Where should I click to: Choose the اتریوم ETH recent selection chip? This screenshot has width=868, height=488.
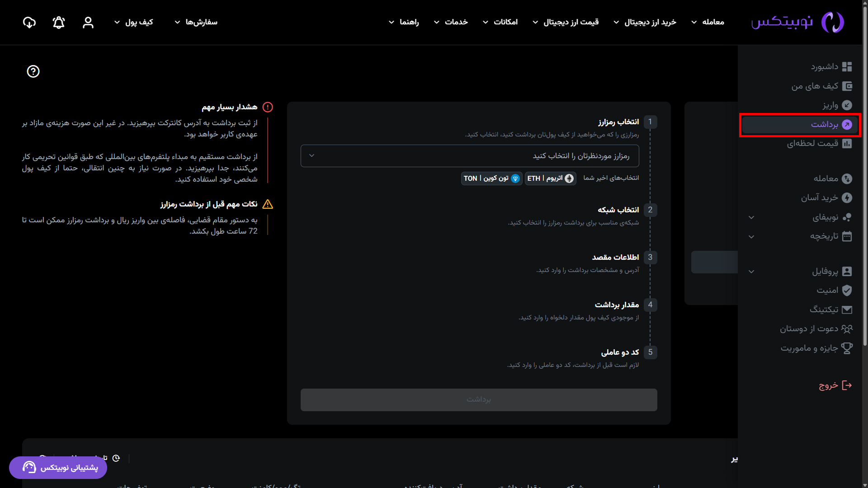(x=550, y=178)
